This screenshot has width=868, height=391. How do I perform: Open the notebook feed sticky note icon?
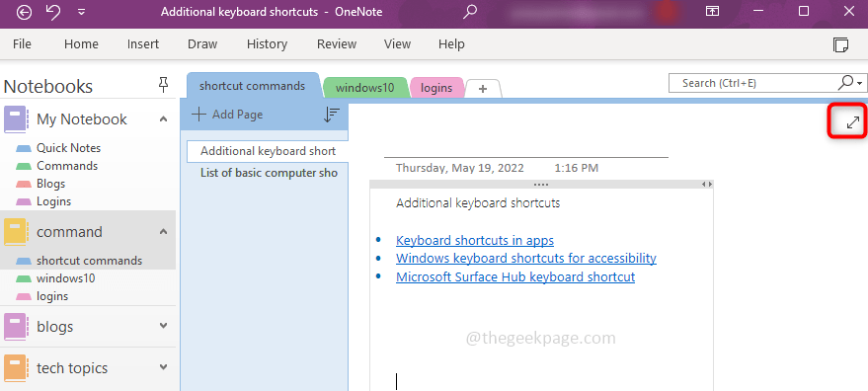(x=841, y=44)
